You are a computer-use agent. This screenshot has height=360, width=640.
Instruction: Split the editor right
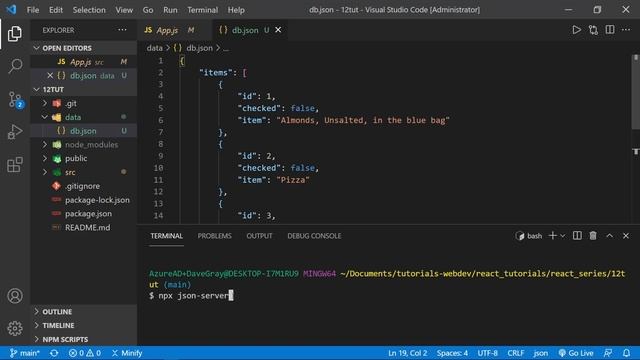click(x=610, y=30)
